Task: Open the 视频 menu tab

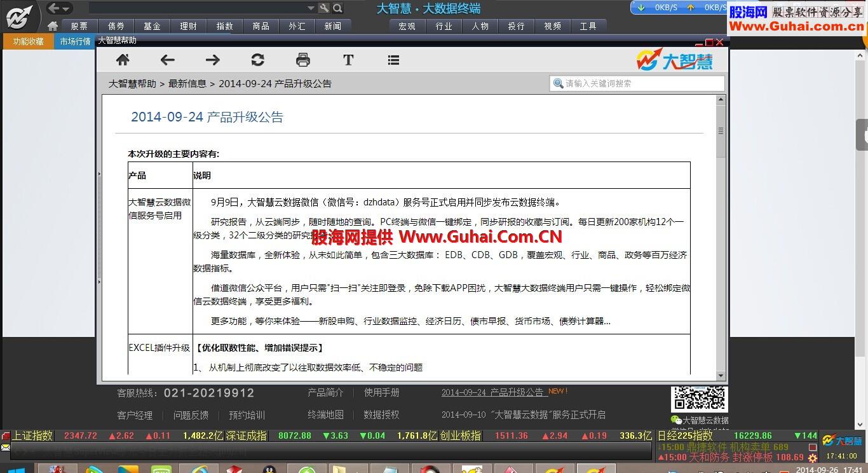Action: (553, 26)
